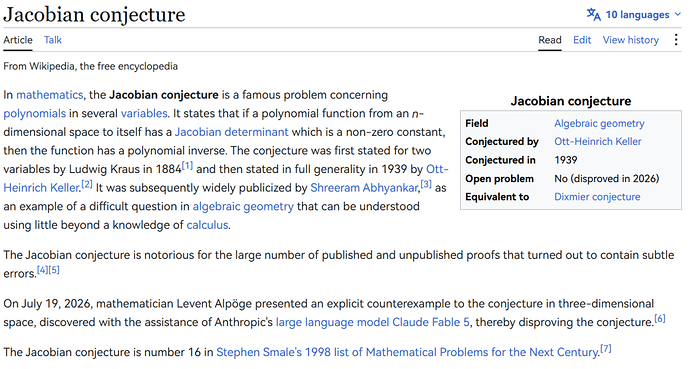
Task: Follow the large language model Claude Fable 5 link
Action: tap(373, 322)
